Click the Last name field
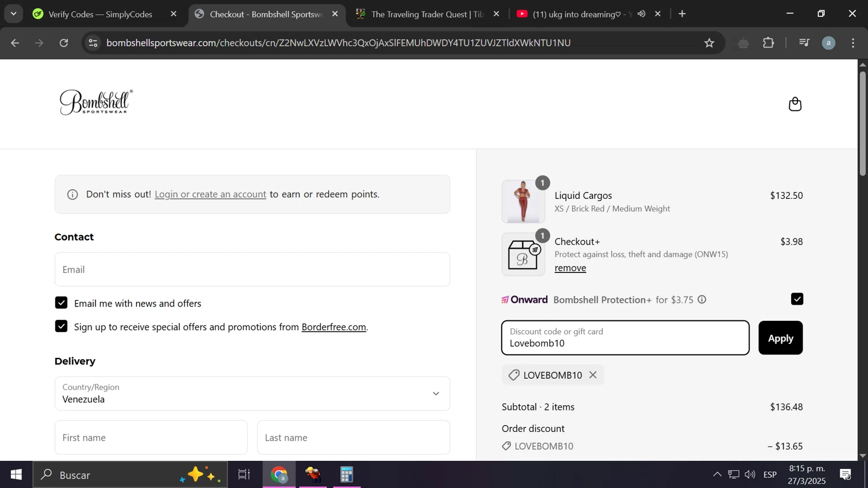This screenshot has height=488, width=868. 354,438
